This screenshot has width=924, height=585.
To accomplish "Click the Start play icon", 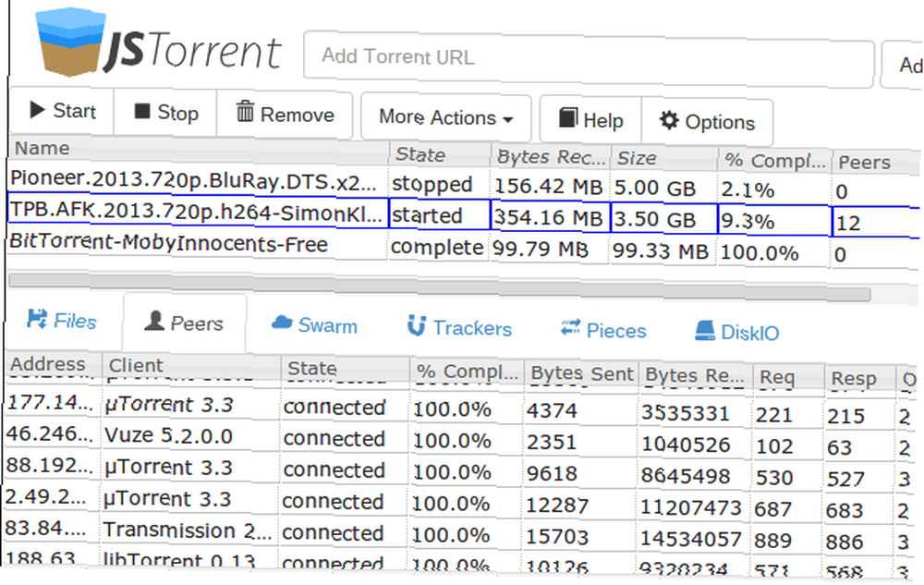I will (37, 110).
